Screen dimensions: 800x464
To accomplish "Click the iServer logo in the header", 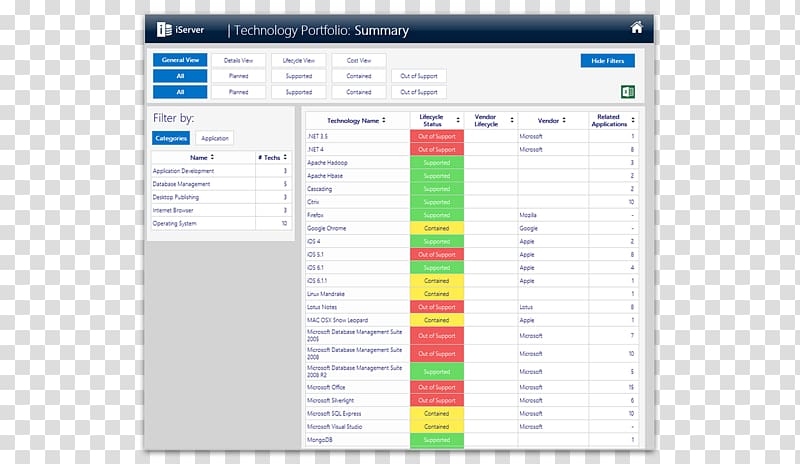I will click(x=180, y=30).
